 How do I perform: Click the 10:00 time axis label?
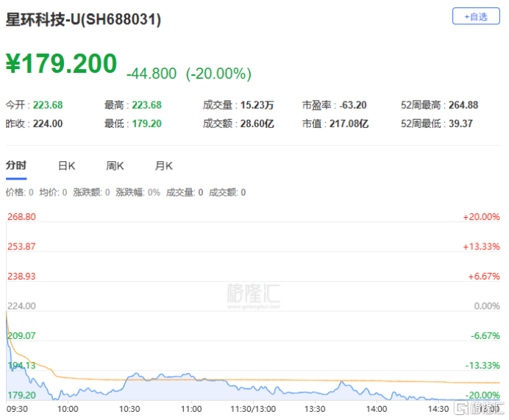click(68, 409)
